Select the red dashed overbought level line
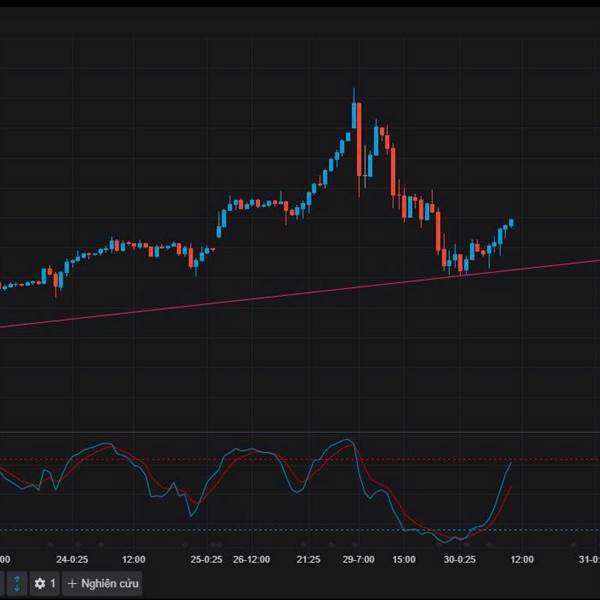This screenshot has width=600, height=600. click(x=300, y=459)
